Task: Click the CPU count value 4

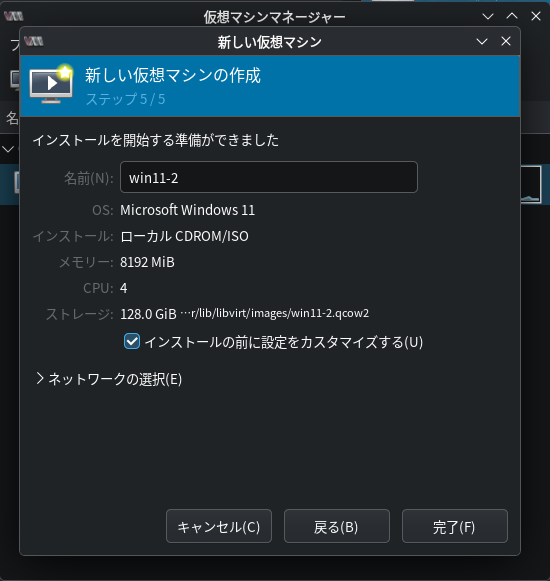Action: [x=123, y=288]
